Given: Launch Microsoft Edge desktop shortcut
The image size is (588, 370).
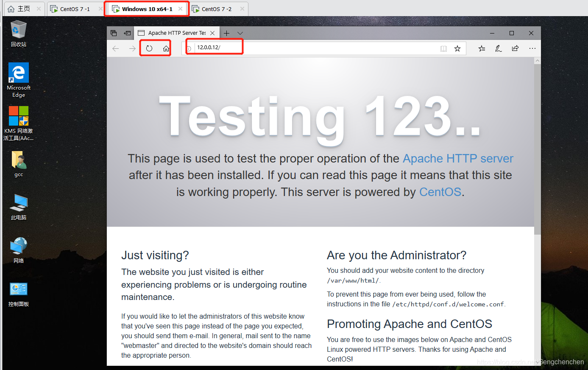Looking at the screenshot, I should [19, 80].
